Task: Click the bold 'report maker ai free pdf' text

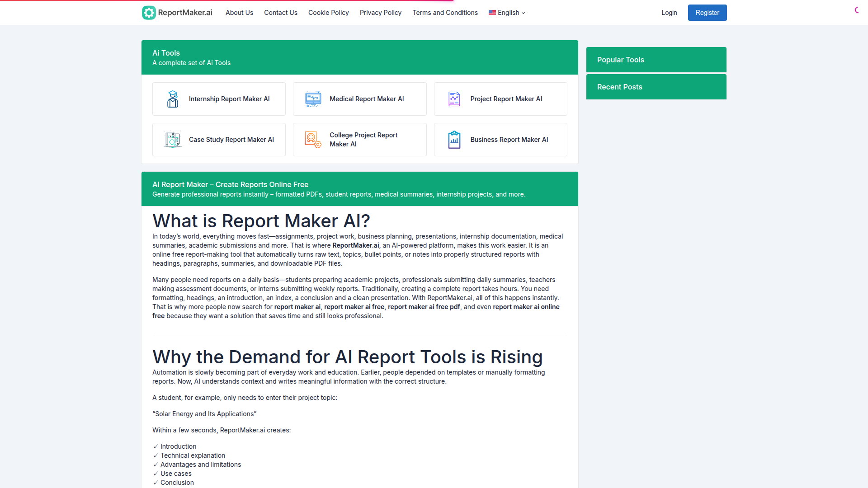Action: point(424,307)
